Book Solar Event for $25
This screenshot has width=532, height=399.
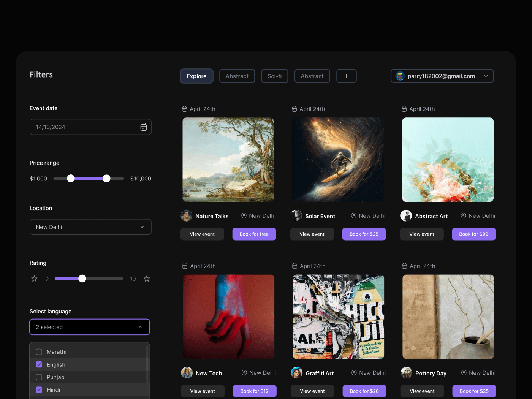click(364, 234)
